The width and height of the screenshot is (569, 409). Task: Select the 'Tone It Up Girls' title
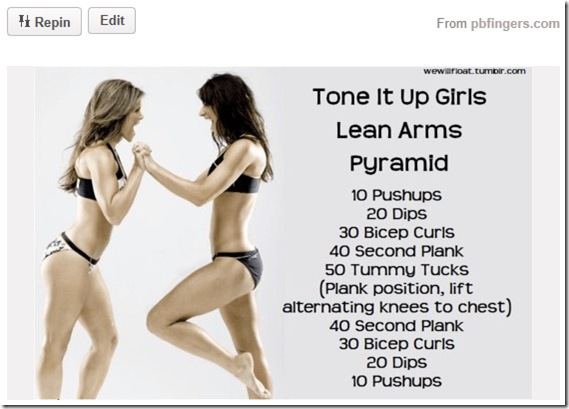click(x=399, y=97)
